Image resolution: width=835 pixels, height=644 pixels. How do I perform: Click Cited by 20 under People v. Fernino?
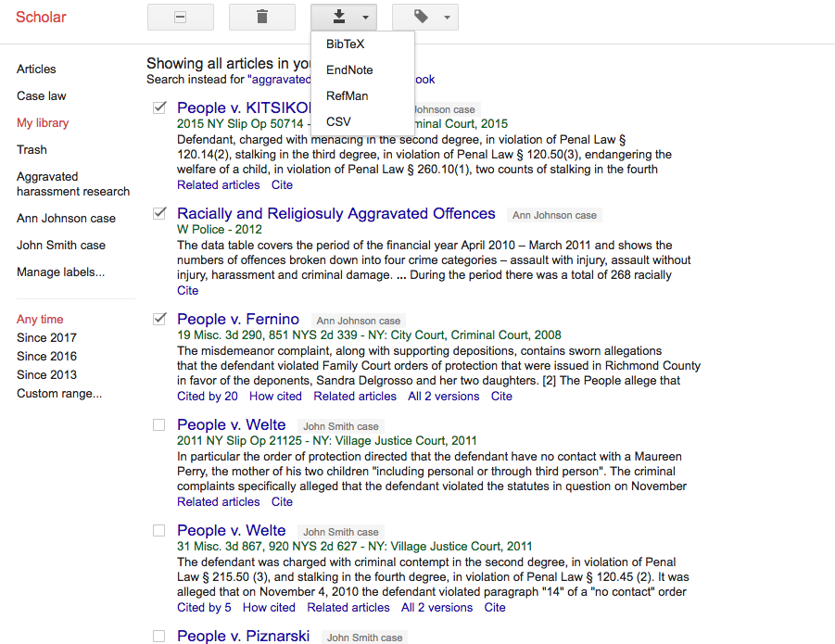point(204,396)
